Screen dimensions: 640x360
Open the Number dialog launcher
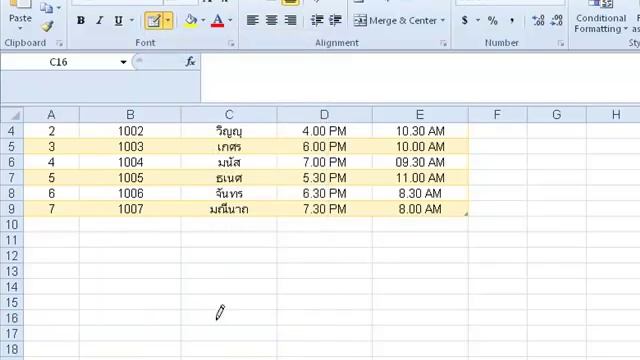pos(561,43)
